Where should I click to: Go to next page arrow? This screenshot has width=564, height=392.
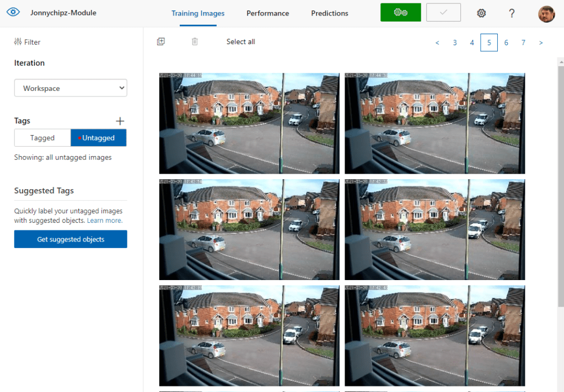click(x=541, y=42)
